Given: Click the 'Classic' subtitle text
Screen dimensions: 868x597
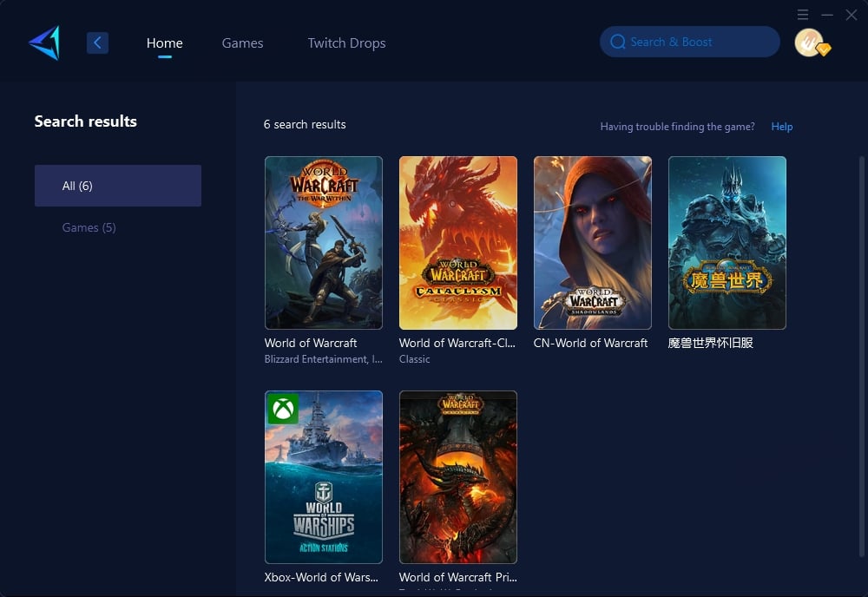Looking at the screenshot, I should point(414,359).
